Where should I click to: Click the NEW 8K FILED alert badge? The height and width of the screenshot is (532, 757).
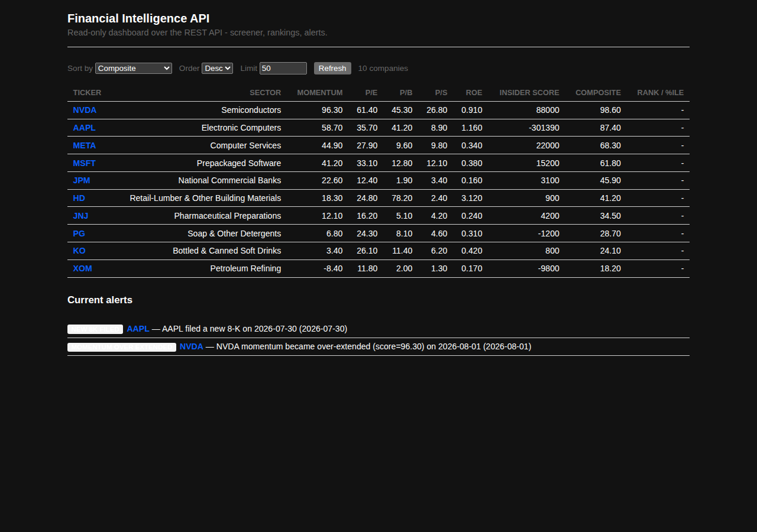(x=95, y=329)
